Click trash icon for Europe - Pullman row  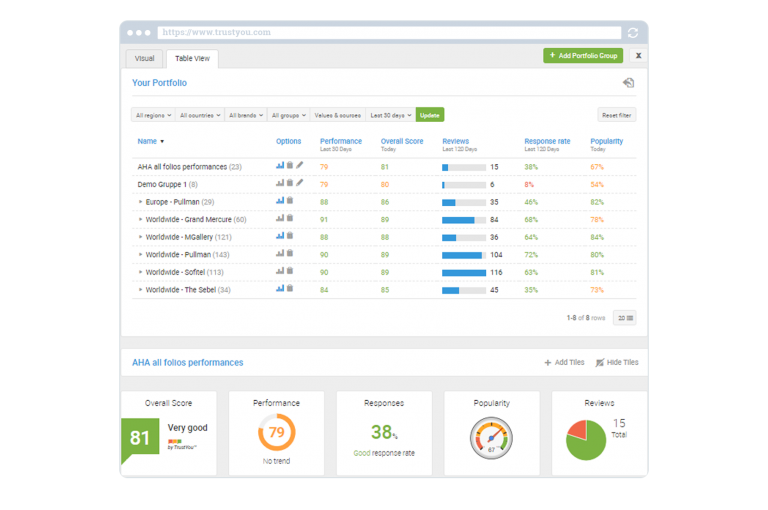pyautogui.click(x=290, y=201)
